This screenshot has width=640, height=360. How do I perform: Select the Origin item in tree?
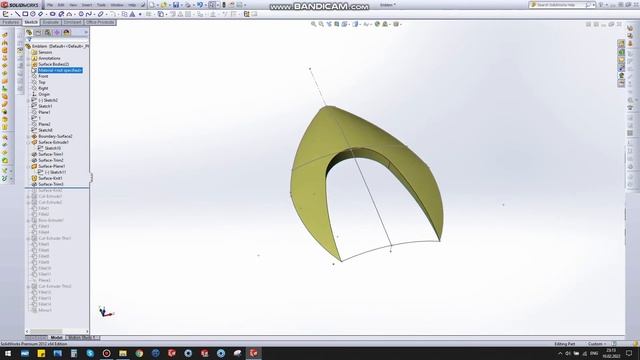[44, 94]
